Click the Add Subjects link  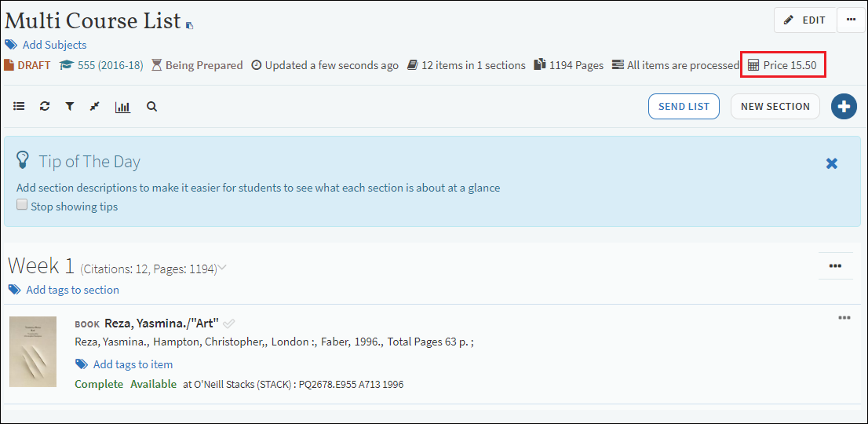coord(54,45)
